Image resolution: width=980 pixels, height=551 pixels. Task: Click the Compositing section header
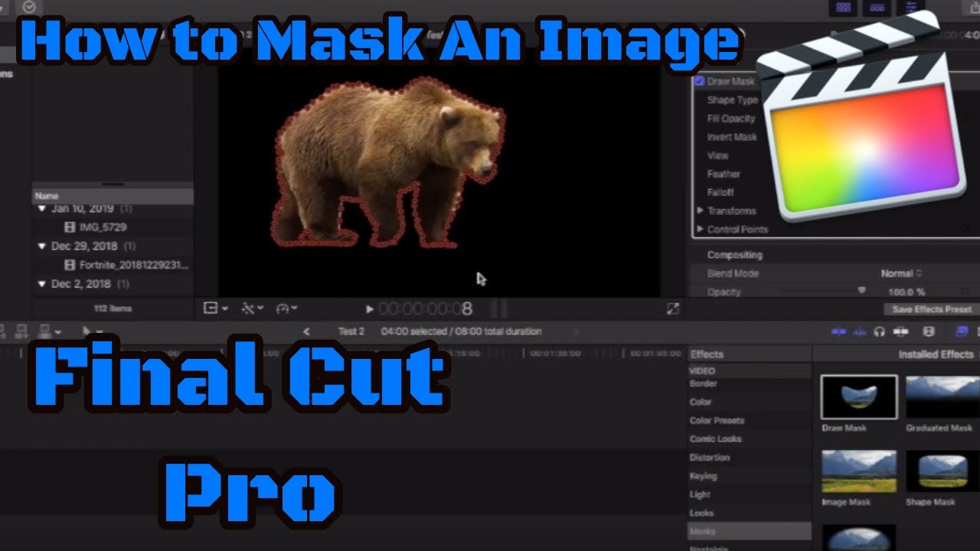(x=734, y=255)
